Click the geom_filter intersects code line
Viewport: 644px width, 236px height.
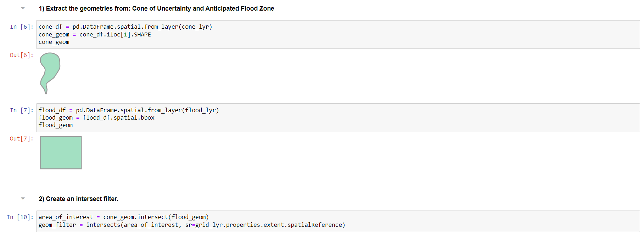[x=191, y=225]
